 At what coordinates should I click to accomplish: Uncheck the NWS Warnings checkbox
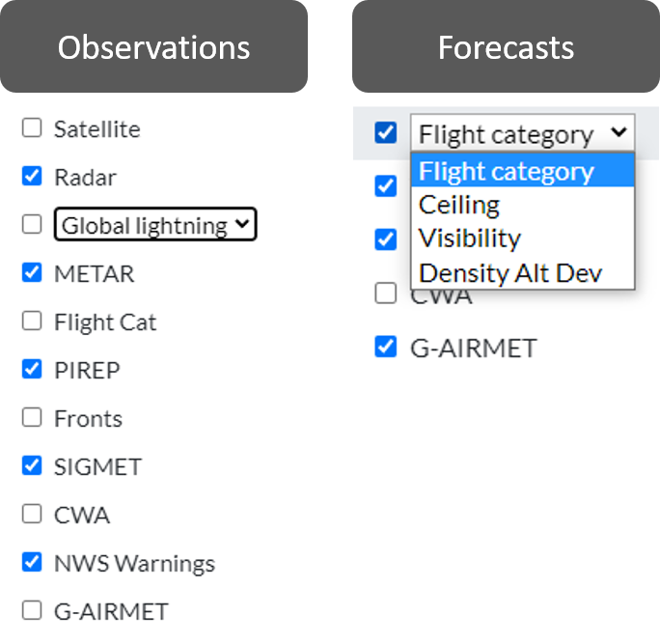point(33,563)
